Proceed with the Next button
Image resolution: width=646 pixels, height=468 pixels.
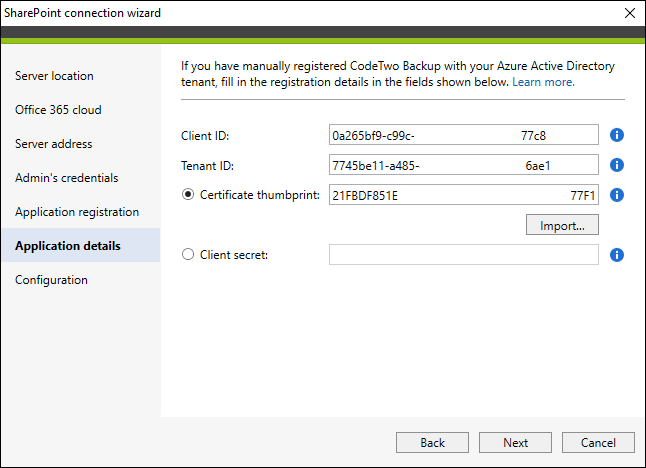coord(515,442)
